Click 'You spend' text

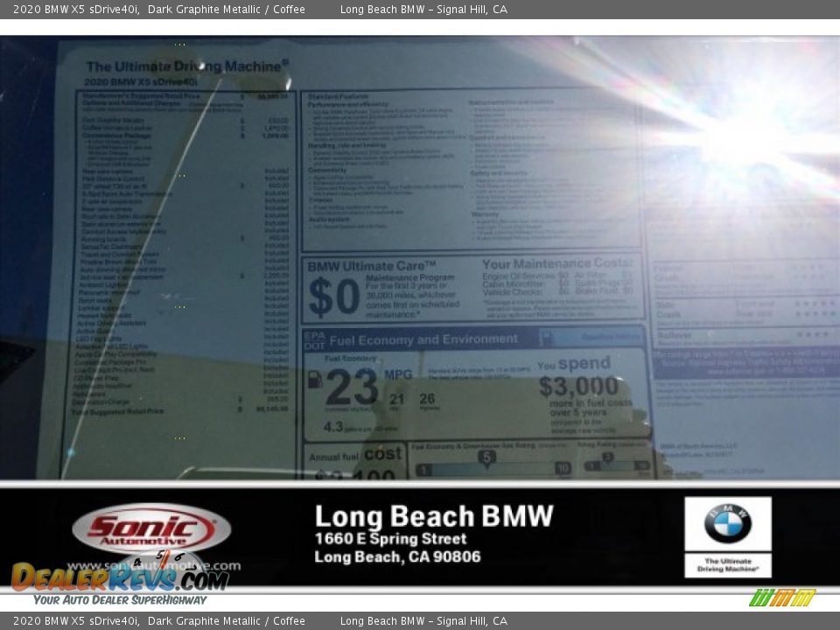[x=574, y=364]
